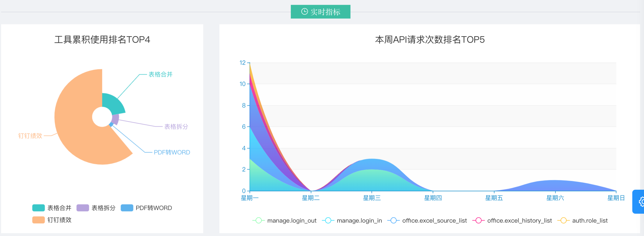The height and width of the screenshot is (236, 644).
Task: Click the clock icon beside 实时指标
Action: (x=304, y=11)
